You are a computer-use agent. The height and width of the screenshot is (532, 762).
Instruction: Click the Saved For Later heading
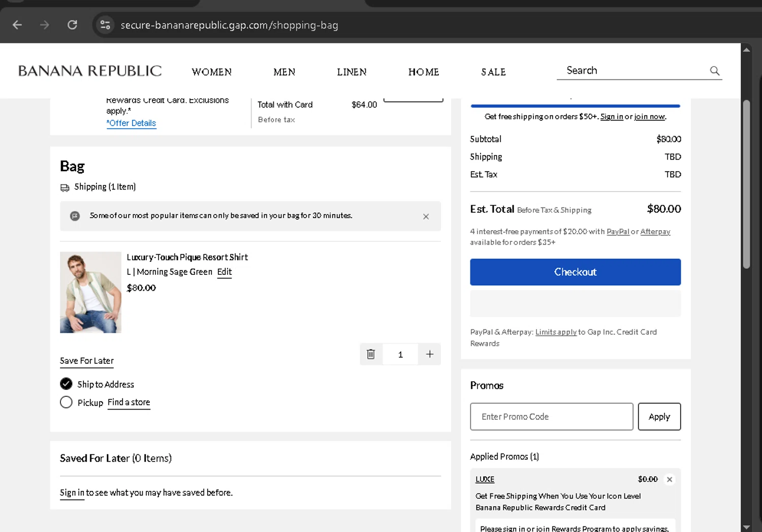(x=116, y=458)
